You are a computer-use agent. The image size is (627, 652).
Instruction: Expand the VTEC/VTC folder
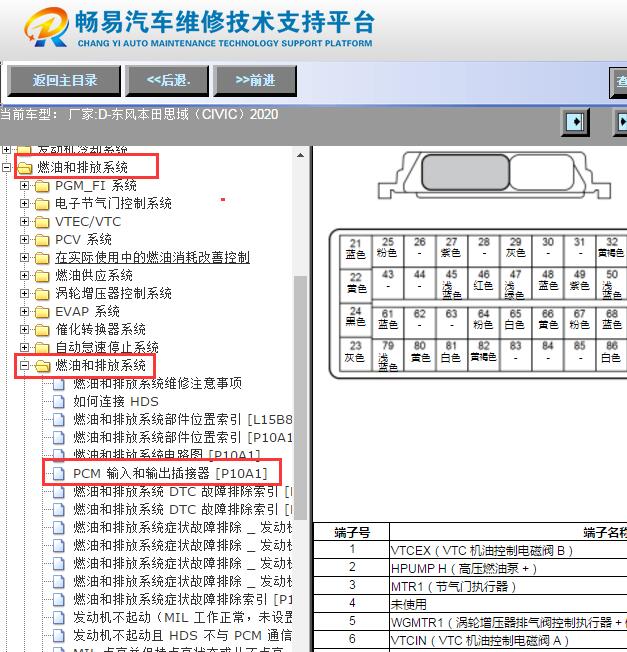click(x=25, y=222)
